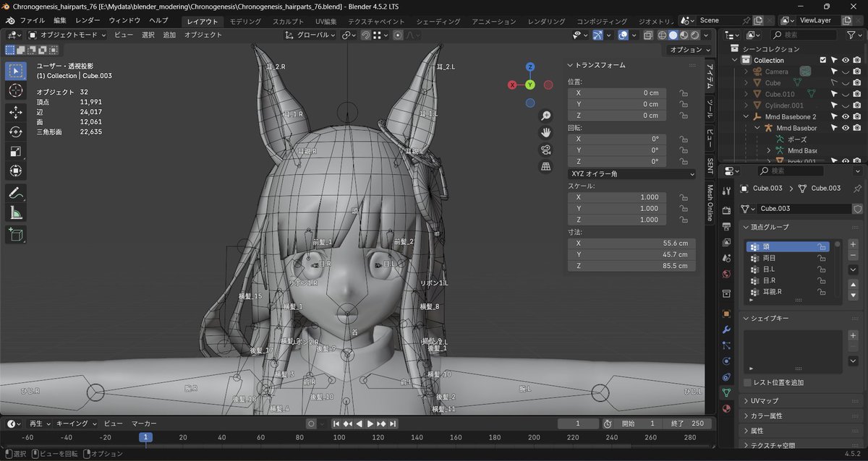This screenshot has width=868, height=461.
Task: Open the Particles properties tab
Action: 726,345
